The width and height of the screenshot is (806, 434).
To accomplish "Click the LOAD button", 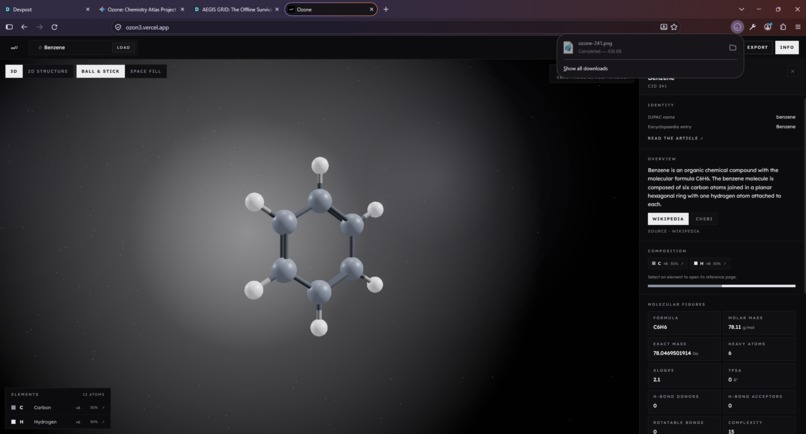I will tap(123, 47).
